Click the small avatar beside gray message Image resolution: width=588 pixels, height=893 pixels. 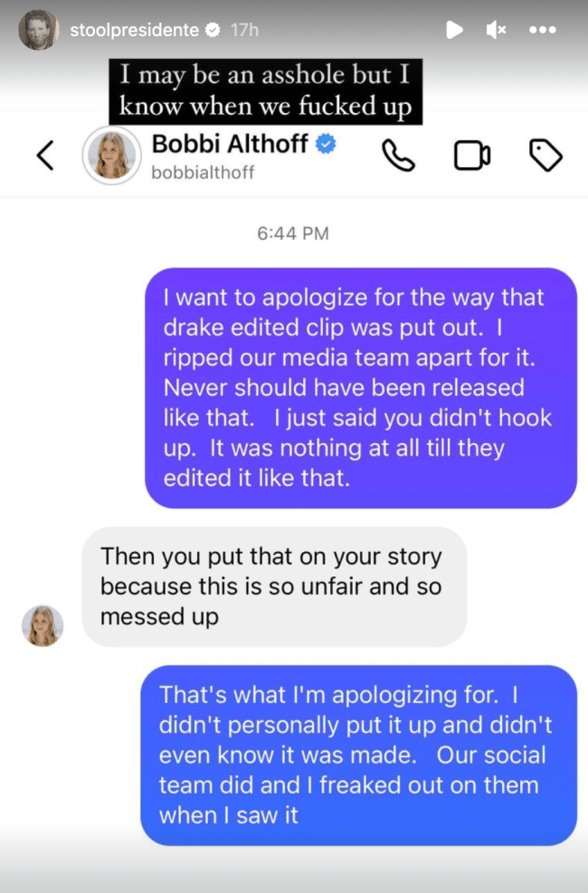[x=43, y=626]
